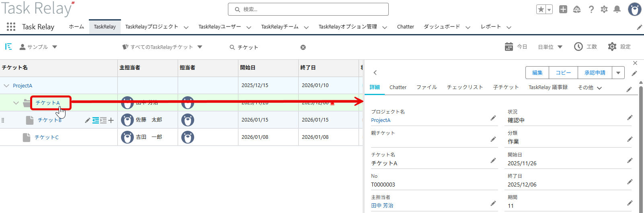Clear the チケット search with X icon
Image resolution: width=644 pixels, height=213 pixels.
coord(303,47)
